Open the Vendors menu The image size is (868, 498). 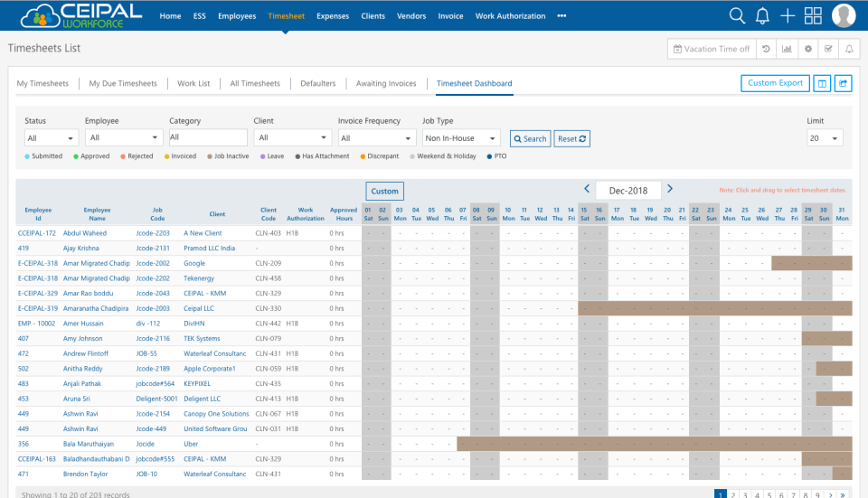click(411, 16)
